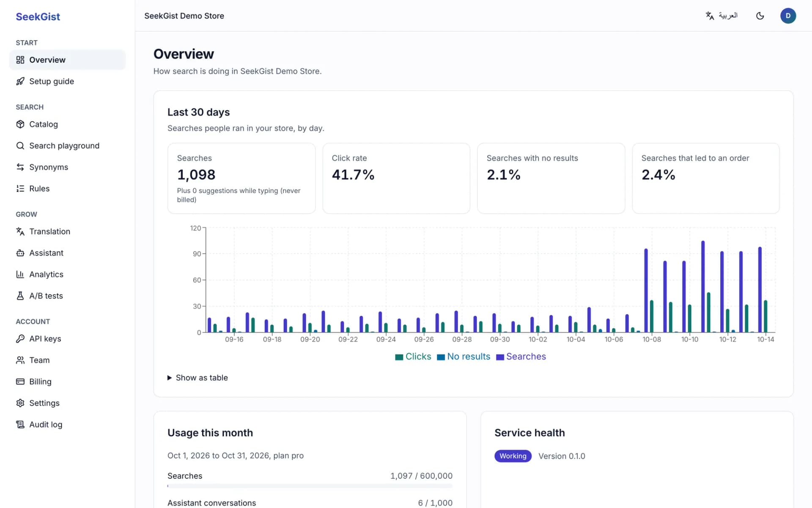
Task: Click the Searches usage progress bar
Action: [310, 486]
